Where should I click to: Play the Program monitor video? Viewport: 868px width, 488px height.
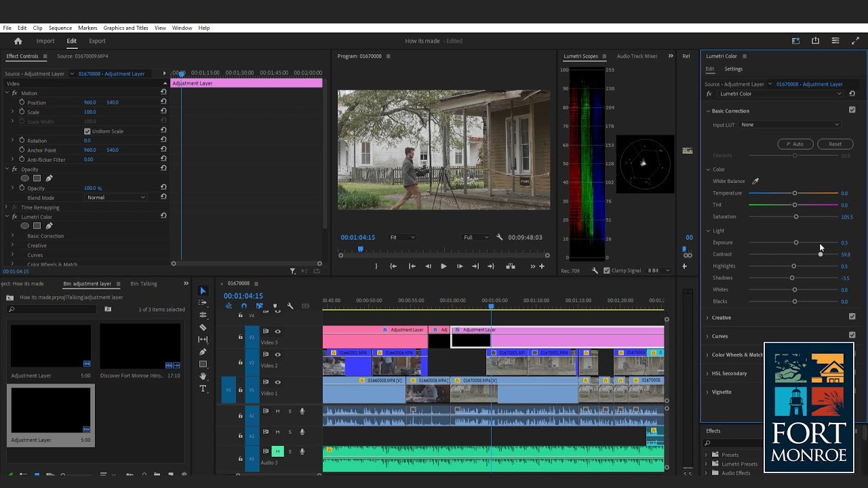pos(443,266)
